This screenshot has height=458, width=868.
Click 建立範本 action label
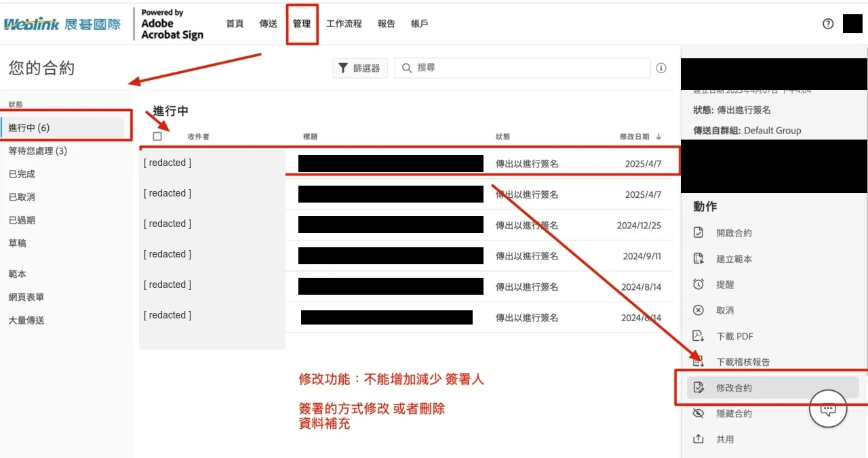(x=734, y=259)
